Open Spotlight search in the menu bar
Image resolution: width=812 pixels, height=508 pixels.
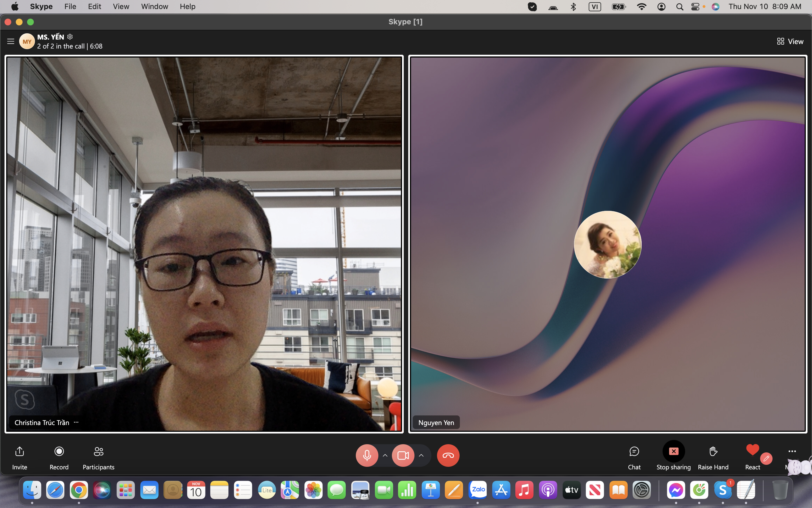pyautogui.click(x=680, y=7)
